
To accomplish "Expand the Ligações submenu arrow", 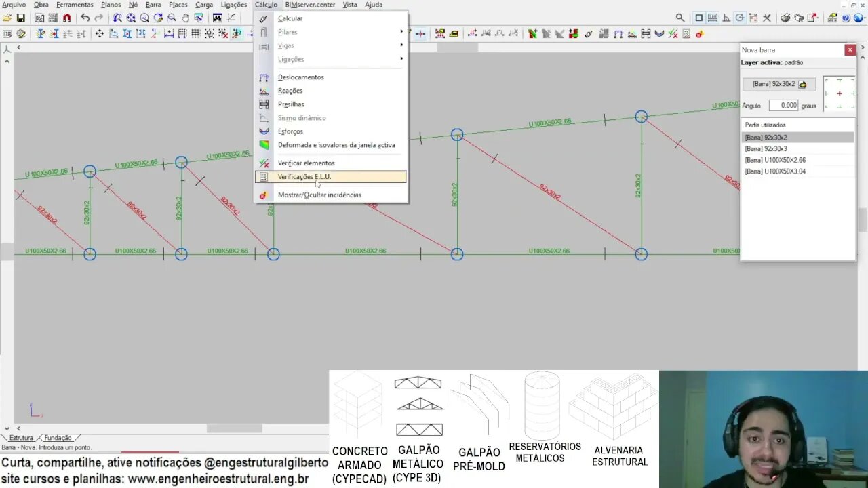I will coord(401,59).
